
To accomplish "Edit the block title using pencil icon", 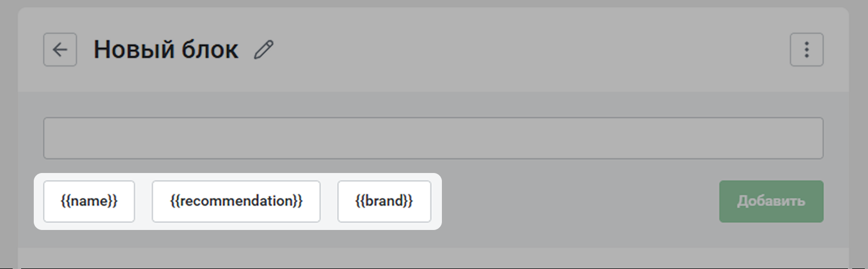I will pos(264,50).
